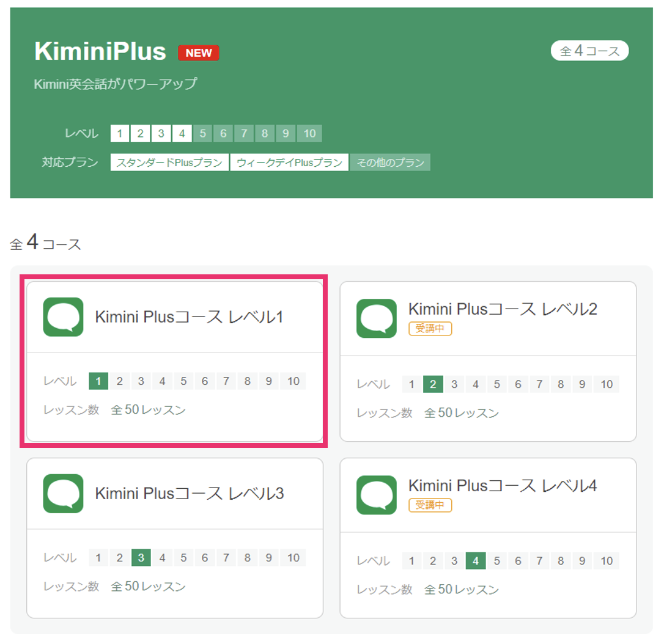The image size is (664, 644).
Task: Click highlighted level 2 box in レベル2 card
Action: coord(433,384)
